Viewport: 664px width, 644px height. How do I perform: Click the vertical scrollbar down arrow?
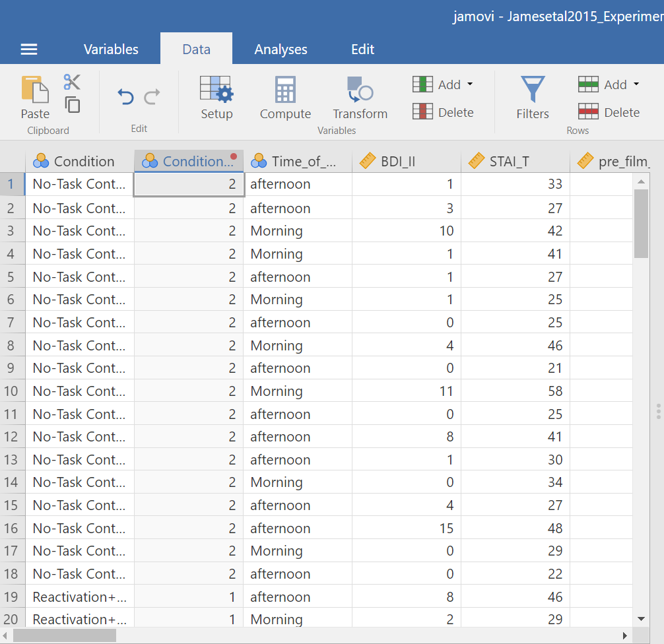click(641, 619)
